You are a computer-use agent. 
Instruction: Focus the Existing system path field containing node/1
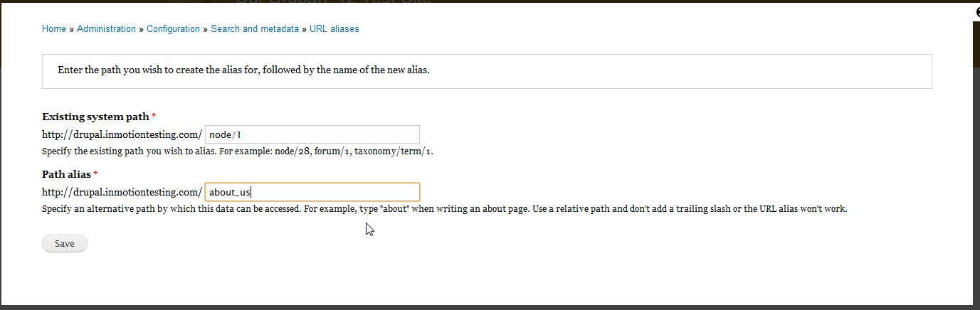[x=312, y=134]
